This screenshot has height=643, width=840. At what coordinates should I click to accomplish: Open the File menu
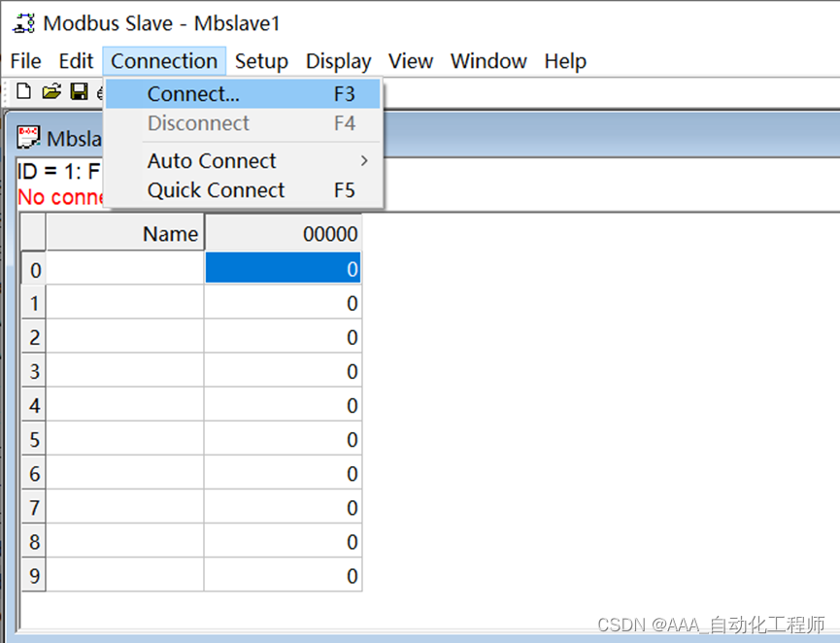25,61
